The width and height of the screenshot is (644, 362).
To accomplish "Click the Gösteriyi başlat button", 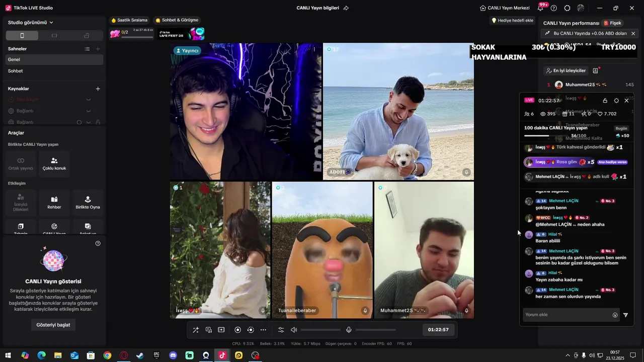I will [x=53, y=325].
